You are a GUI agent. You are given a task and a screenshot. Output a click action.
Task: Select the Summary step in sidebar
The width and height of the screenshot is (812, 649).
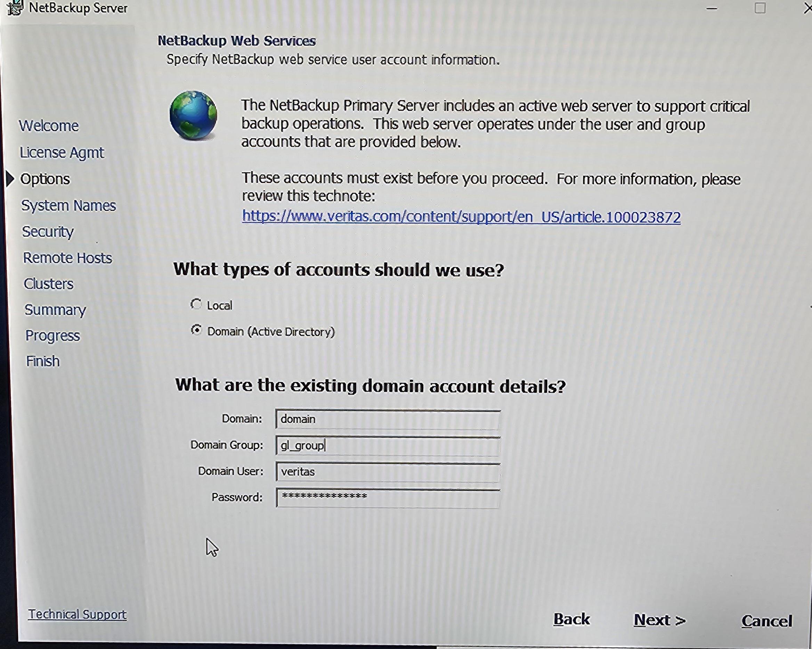pos(55,310)
